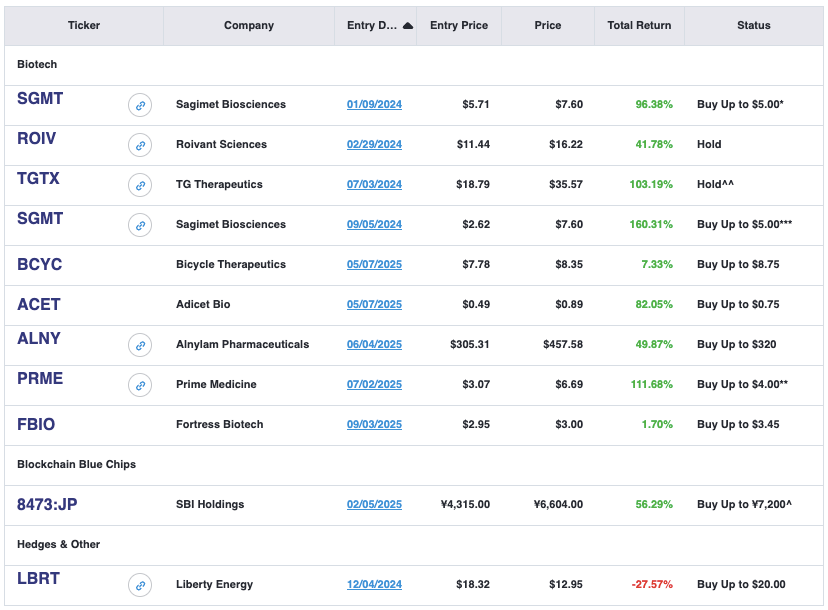Open the link icon next to PRME
The width and height of the screenshot is (828, 610).
tap(140, 385)
